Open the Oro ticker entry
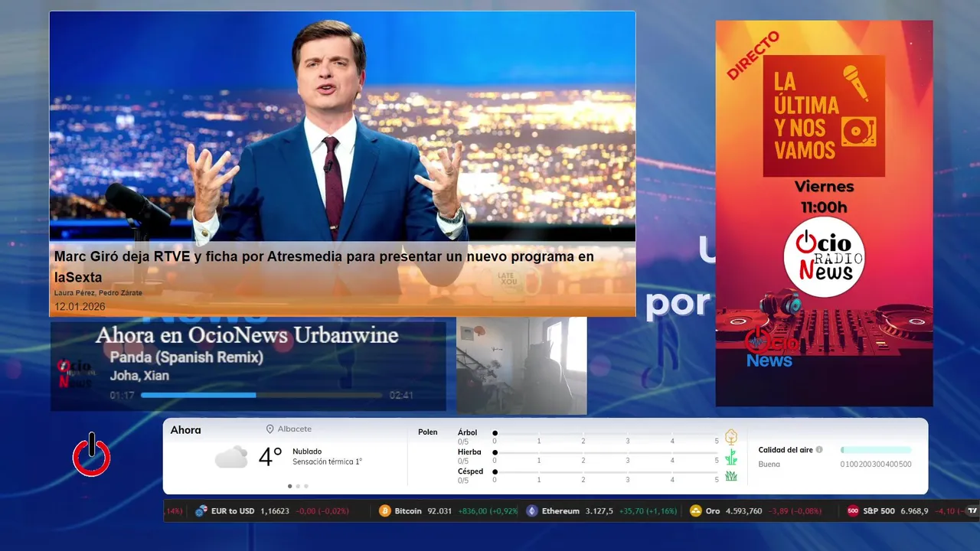This screenshot has width=980, height=551. [757, 510]
